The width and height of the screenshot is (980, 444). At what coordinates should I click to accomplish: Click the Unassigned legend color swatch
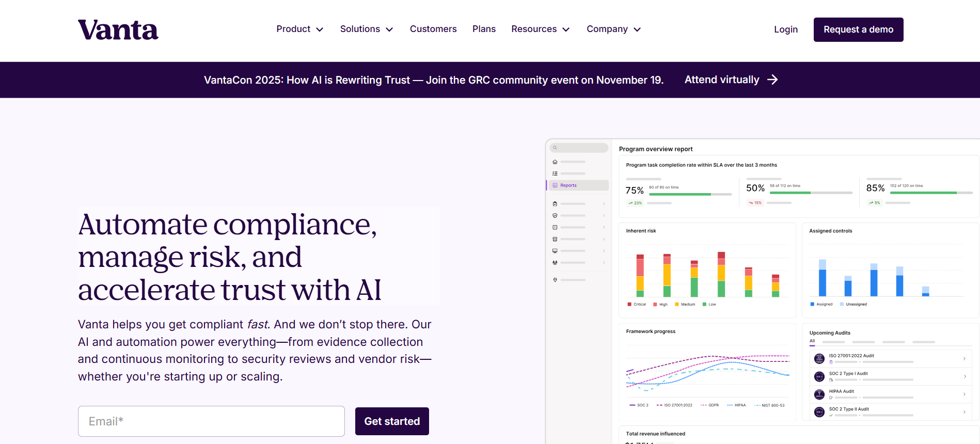pyautogui.click(x=842, y=304)
